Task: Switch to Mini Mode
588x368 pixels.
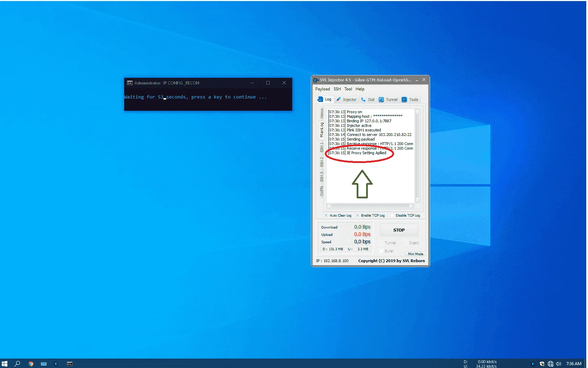Action: pyautogui.click(x=415, y=254)
